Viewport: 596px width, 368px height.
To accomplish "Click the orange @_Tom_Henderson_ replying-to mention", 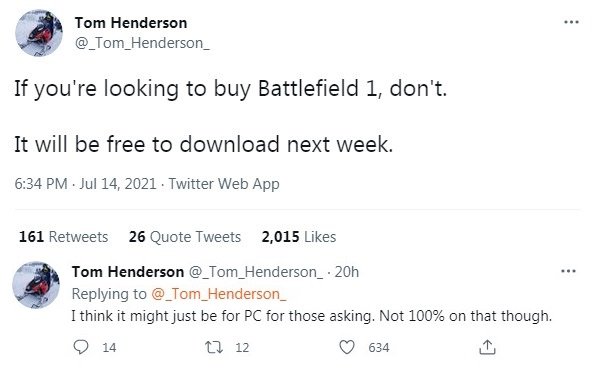I will tap(219, 294).
